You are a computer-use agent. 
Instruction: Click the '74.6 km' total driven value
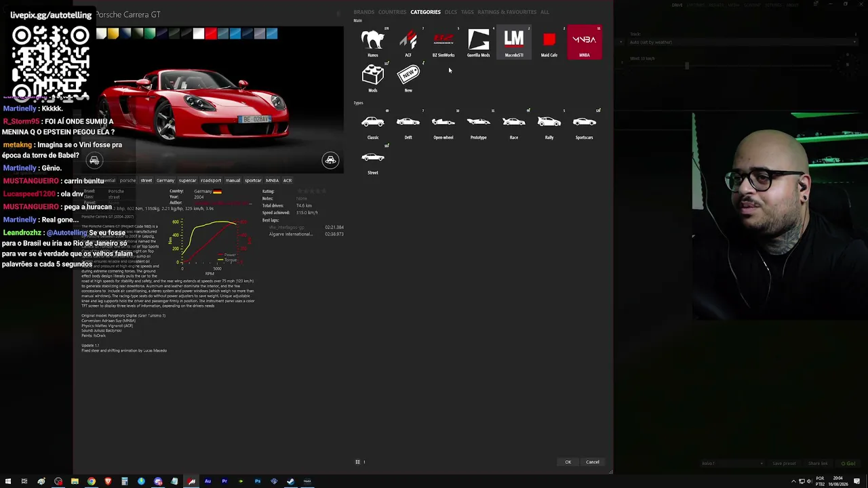(304, 206)
